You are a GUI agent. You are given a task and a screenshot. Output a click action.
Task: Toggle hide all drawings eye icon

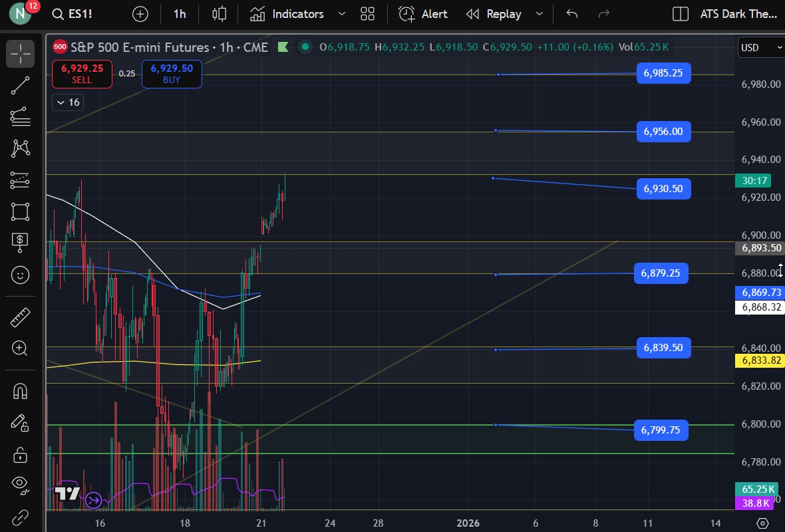click(x=20, y=485)
